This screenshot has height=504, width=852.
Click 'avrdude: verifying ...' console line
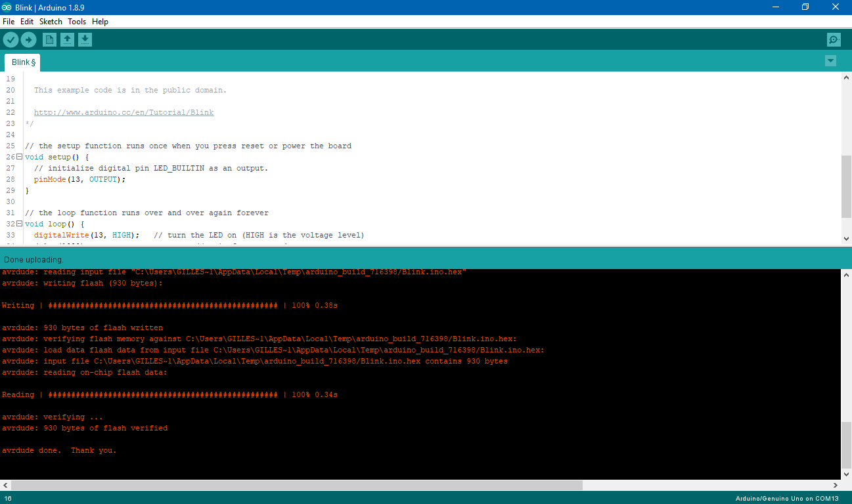(x=53, y=417)
